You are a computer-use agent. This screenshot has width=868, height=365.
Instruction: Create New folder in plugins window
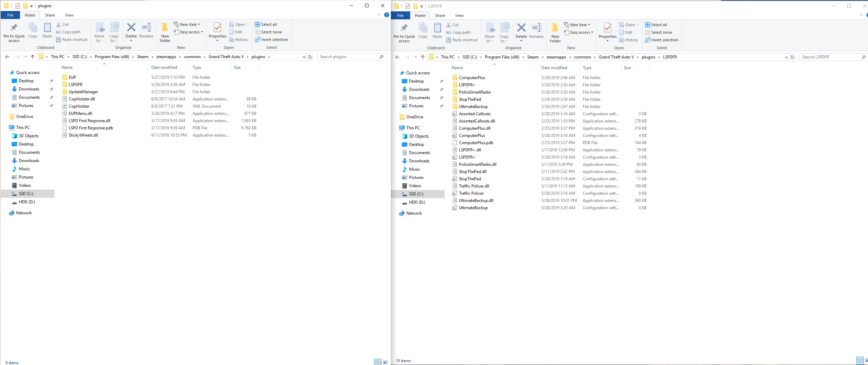[x=165, y=32]
